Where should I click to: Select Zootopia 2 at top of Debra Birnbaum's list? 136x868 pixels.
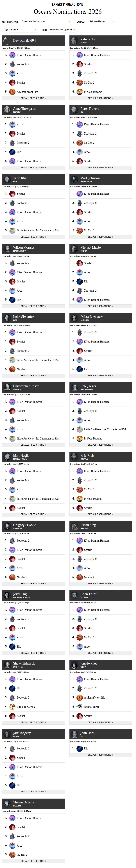click(x=90, y=333)
